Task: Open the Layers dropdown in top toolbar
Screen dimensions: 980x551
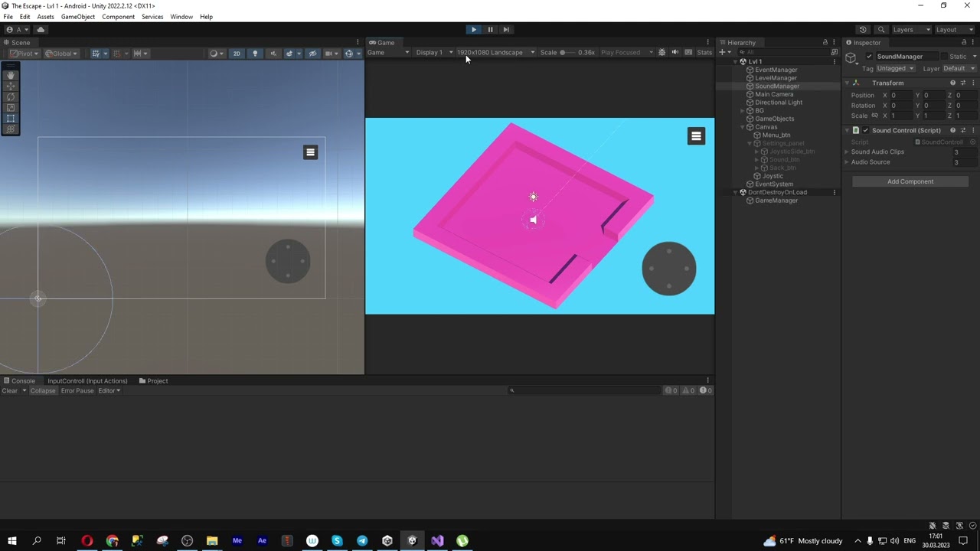Action: tap(911, 30)
